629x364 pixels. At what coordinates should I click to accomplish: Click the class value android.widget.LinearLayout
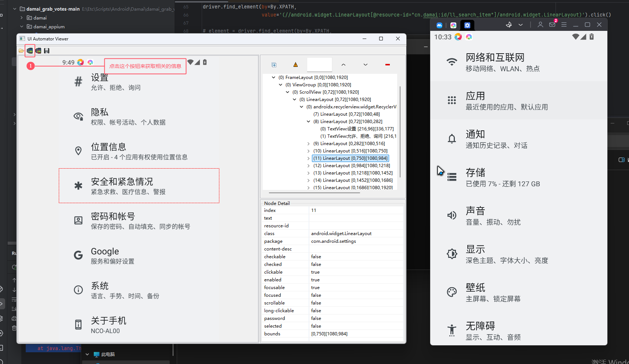[x=341, y=234]
